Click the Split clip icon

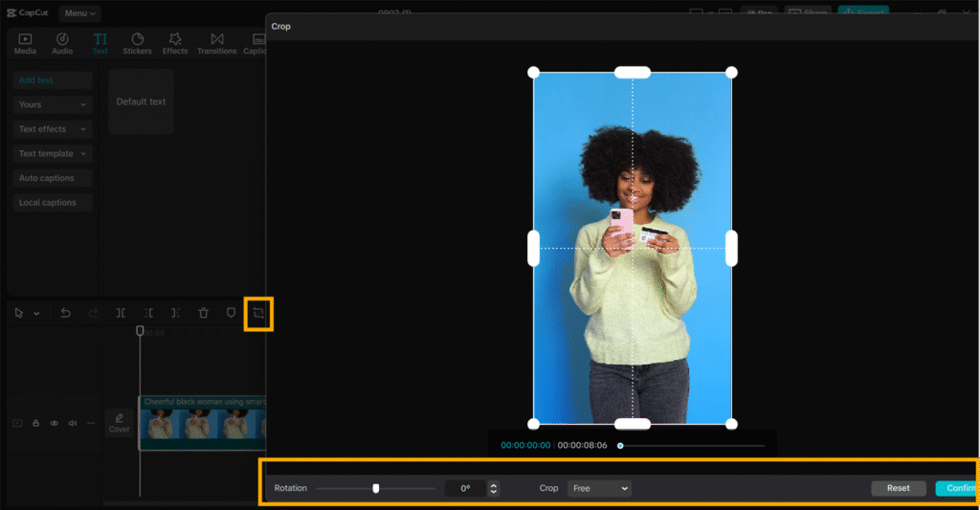[x=121, y=313]
